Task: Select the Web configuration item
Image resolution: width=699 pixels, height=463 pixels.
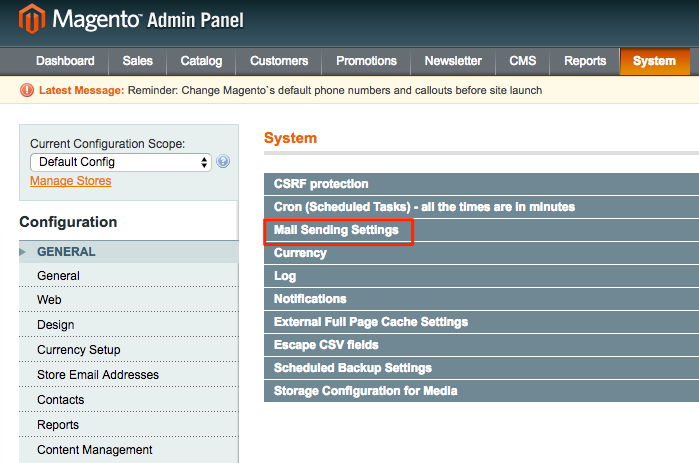Action: tap(49, 300)
